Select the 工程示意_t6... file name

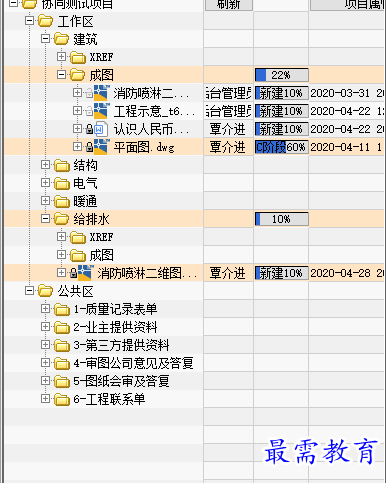pos(154,111)
